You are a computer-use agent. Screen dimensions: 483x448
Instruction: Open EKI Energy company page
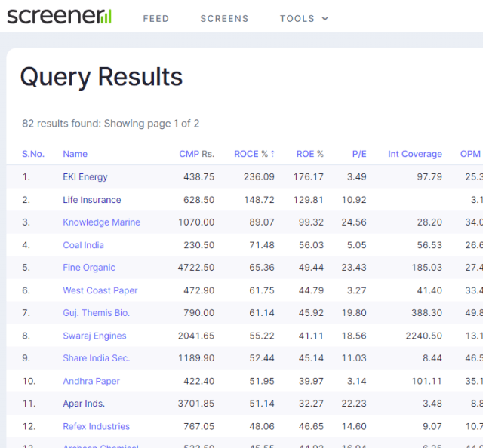[x=85, y=177]
